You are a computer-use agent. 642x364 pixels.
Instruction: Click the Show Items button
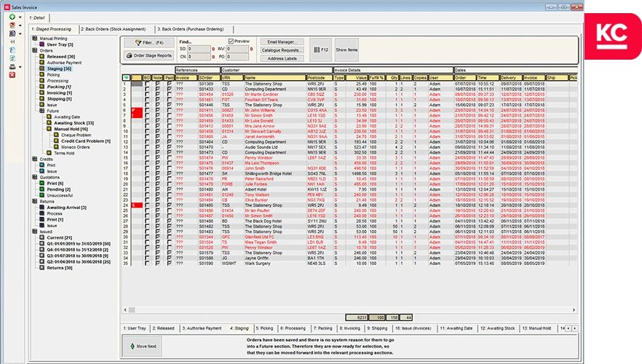[346, 50]
